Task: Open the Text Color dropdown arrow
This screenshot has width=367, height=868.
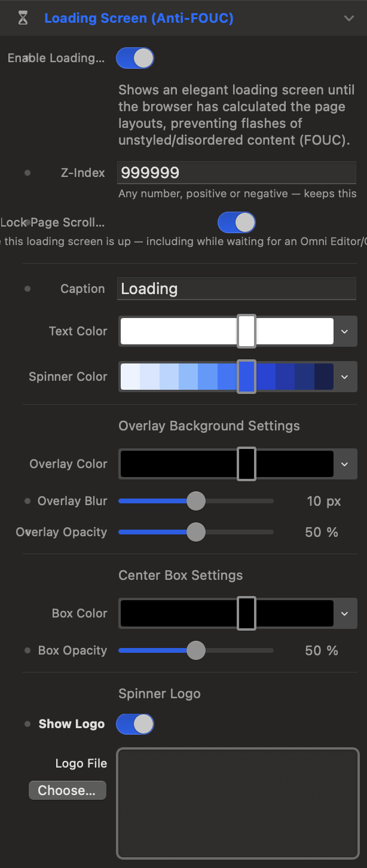Action: pyautogui.click(x=344, y=331)
